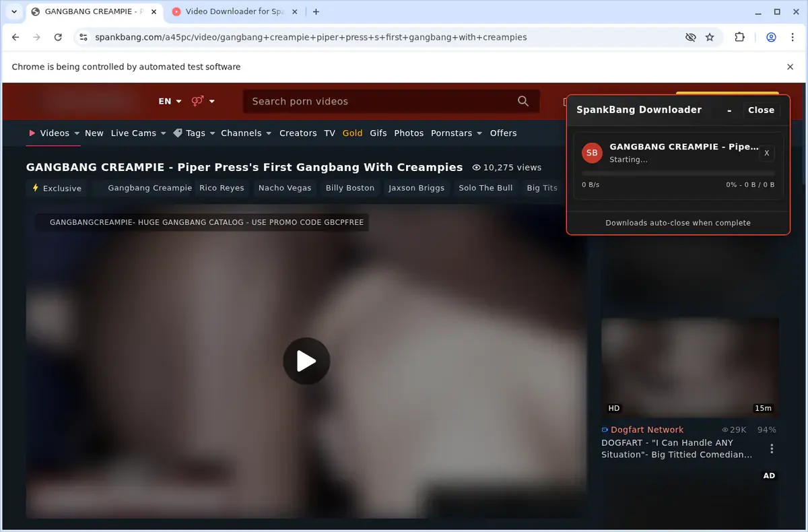Image resolution: width=808 pixels, height=532 pixels.
Task: Open the Offers page
Action: (x=503, y=133)
